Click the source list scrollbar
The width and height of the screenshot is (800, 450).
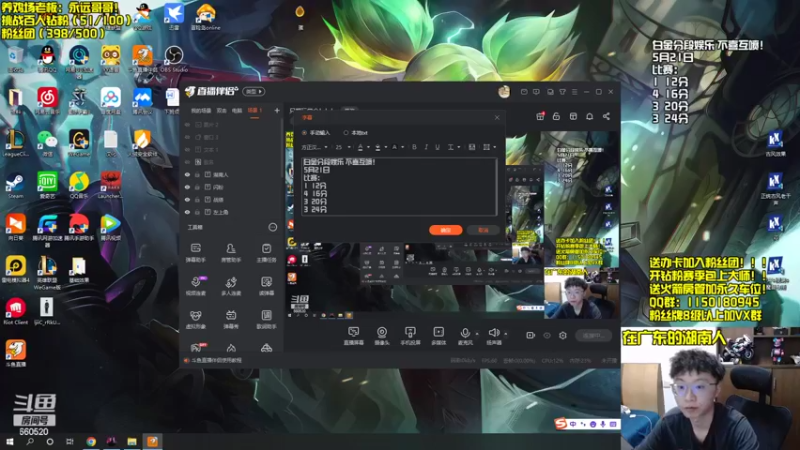(282, 148)
